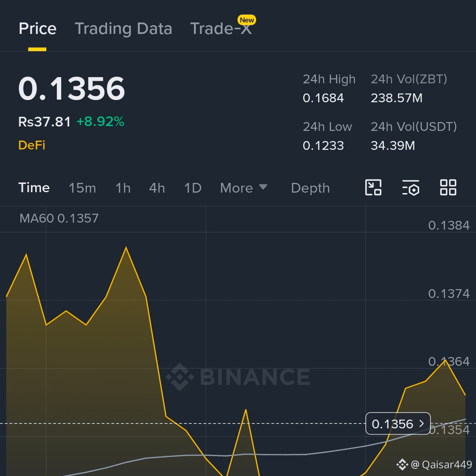Open the grid layout icon

coord(448,187)
